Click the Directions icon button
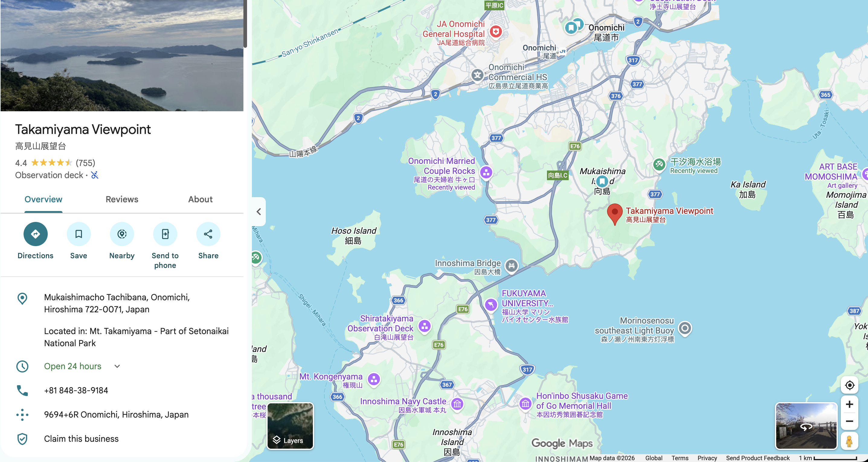The width and height of the screenshot is (868, 462). (x=35, y=234)
